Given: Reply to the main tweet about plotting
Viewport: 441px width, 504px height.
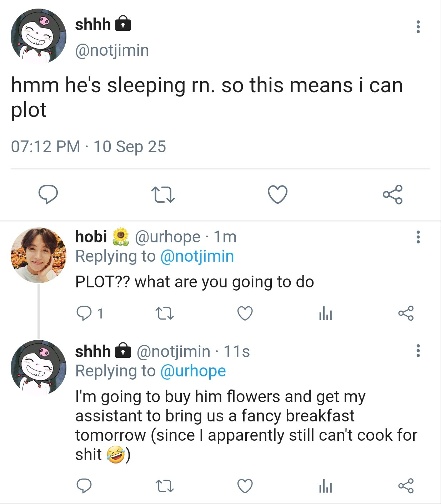Looking at the screenshot, I should [x=48, y=194].
